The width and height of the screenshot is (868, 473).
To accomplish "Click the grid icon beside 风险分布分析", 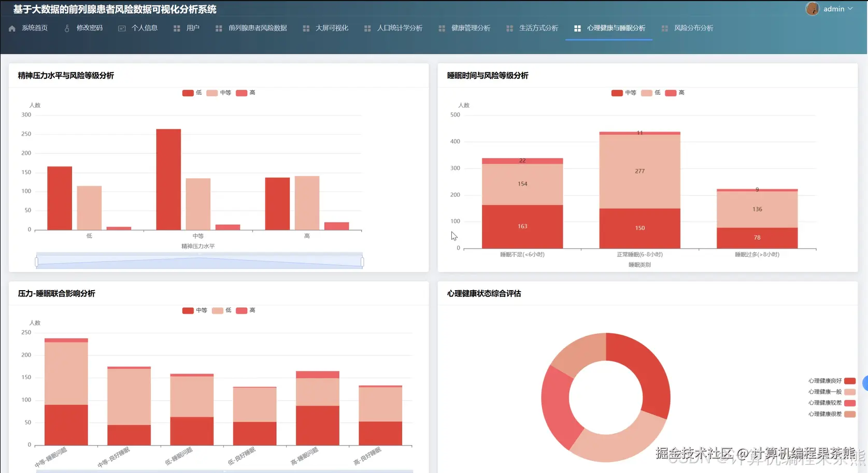I will (664, 28).
